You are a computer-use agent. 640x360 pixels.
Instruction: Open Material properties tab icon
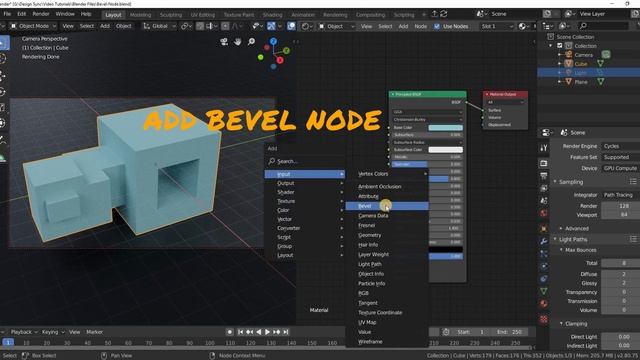click(544, 304)
